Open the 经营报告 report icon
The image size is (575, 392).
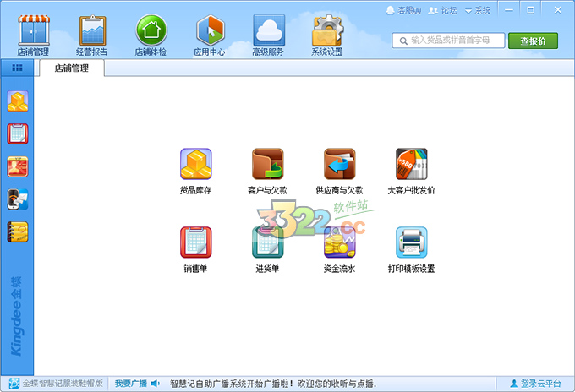point(92,30)
